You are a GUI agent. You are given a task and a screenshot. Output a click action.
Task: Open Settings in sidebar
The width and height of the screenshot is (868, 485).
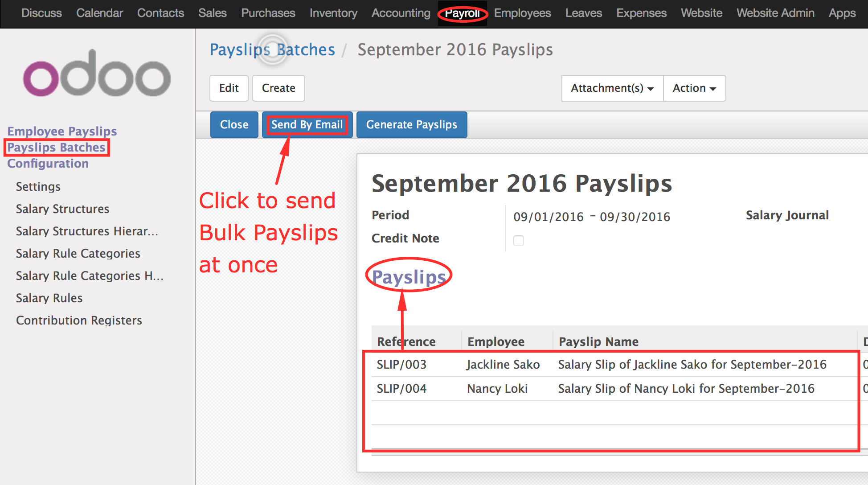point(38,186)
